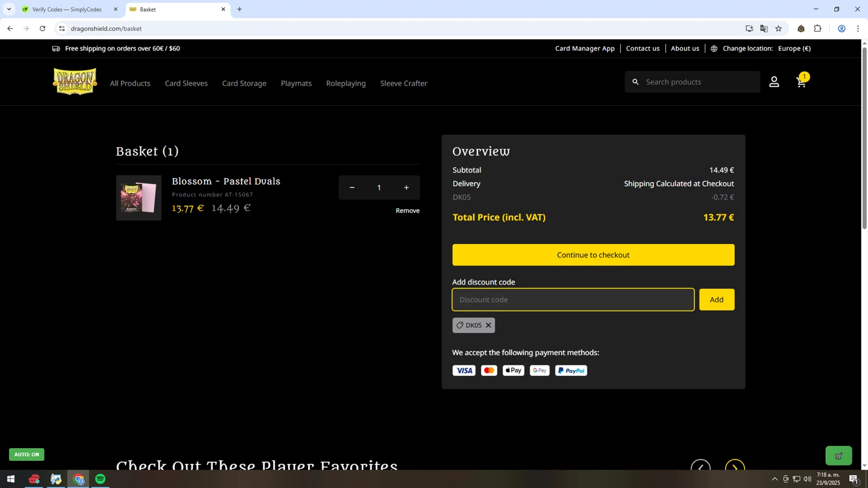The height and width of the screenshot is (488, 868).
Task: Expand the tab search dropdown arrow
Action: tap(9, 9)
